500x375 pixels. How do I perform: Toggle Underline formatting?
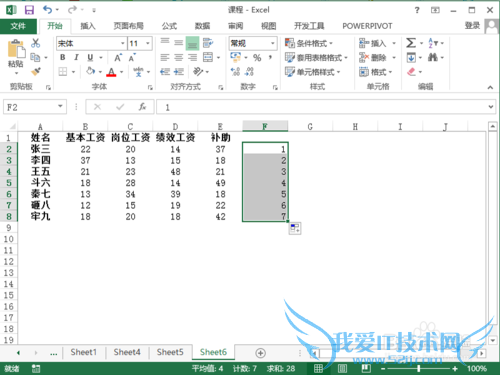(x=90, y=57)
